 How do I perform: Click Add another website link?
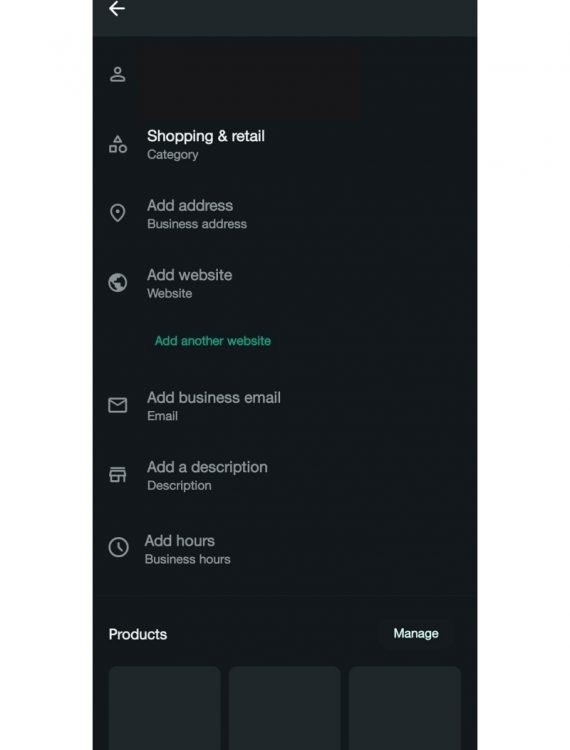[x=213, y=341]
